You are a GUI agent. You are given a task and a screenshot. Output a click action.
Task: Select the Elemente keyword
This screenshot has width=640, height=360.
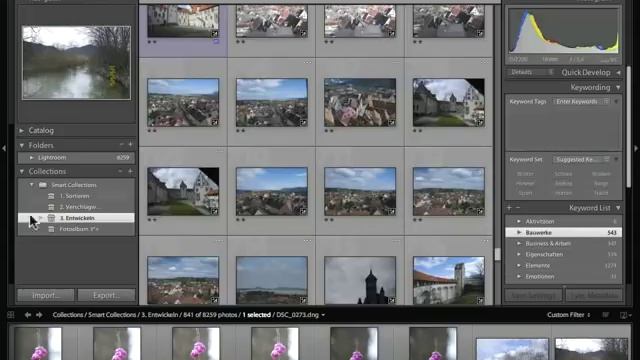pos(538,265)
